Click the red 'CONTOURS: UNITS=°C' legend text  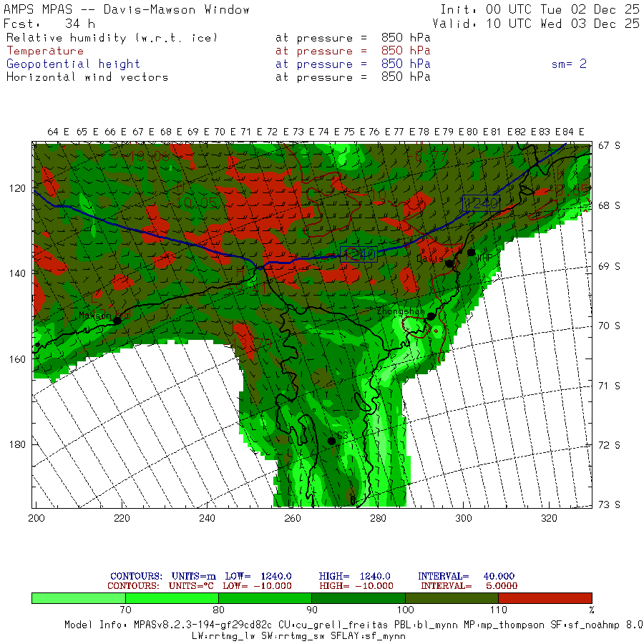(x=160, y=586)
